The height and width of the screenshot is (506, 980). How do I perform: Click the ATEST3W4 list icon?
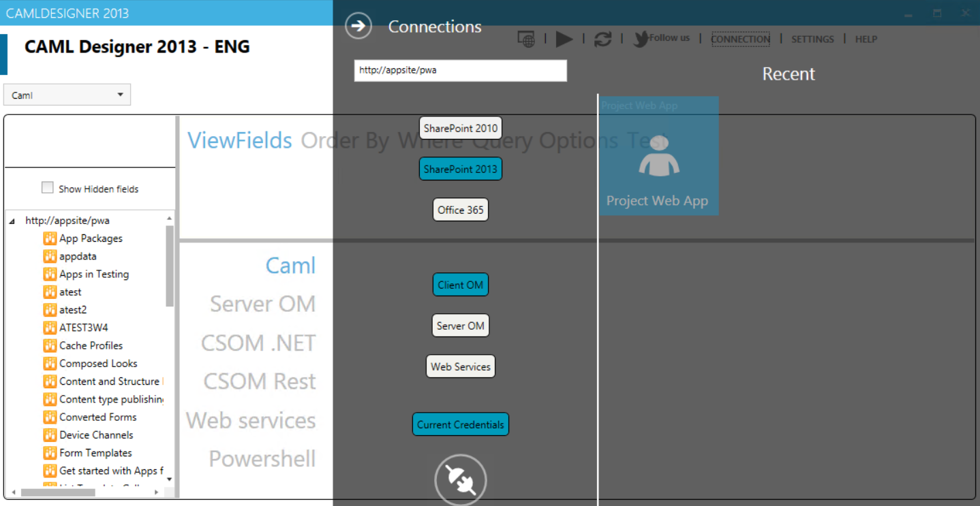50,328
